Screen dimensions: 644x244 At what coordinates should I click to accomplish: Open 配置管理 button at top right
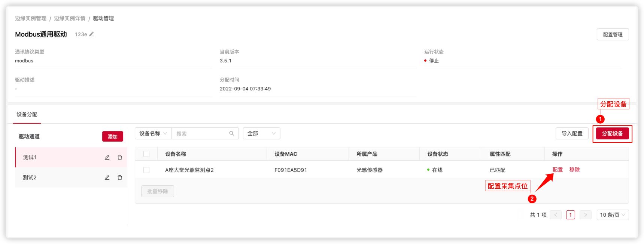point(613,34)
